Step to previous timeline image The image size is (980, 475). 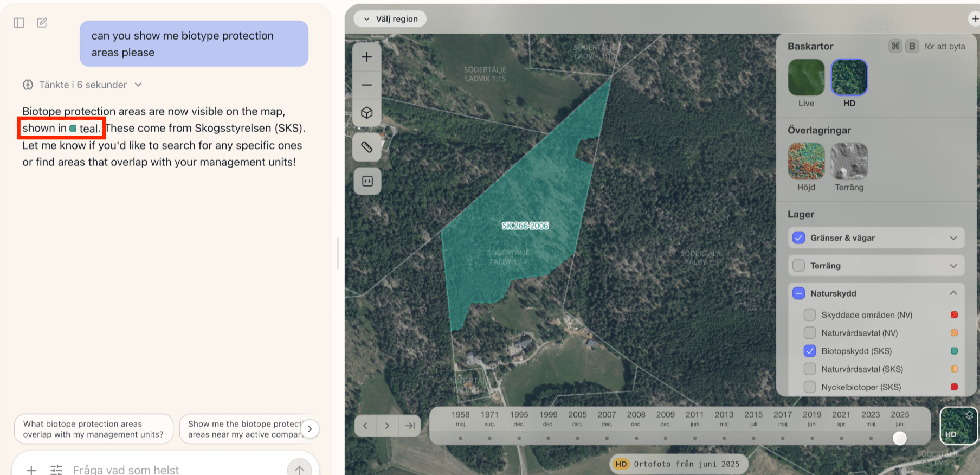(365, 426)
